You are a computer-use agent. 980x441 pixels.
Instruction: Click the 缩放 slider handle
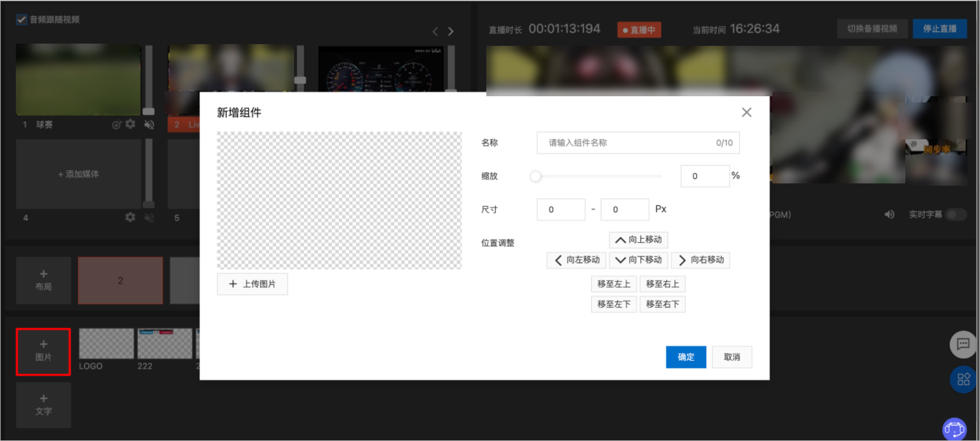click(536, 177)
